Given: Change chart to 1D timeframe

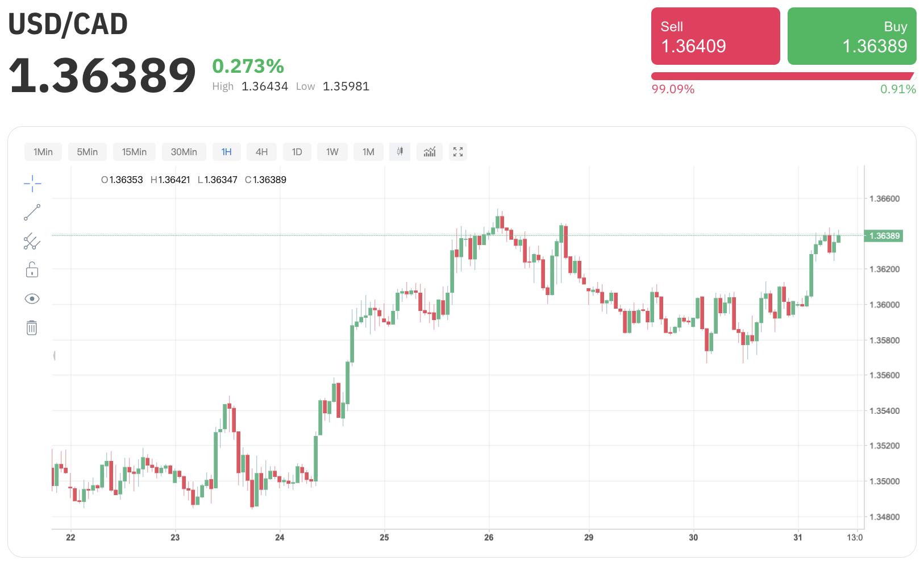Looking at the screenshot, I should tap(297, 152).
